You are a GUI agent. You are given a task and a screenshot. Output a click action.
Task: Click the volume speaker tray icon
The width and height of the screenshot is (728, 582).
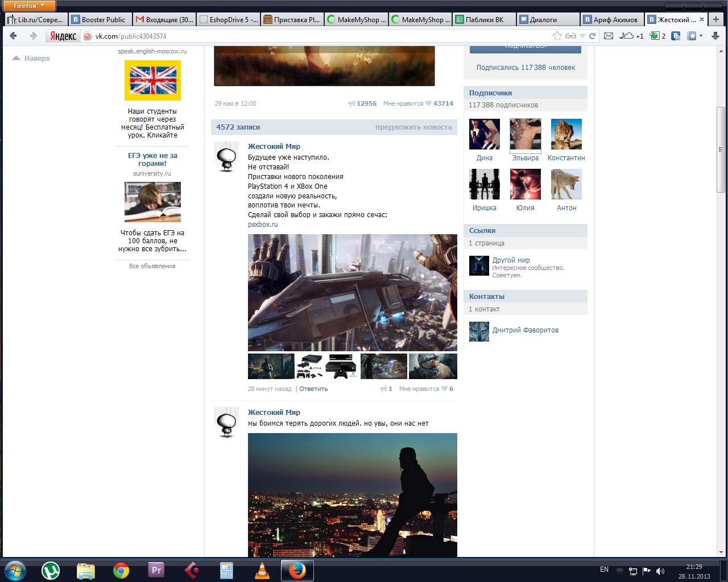click(x=660, y=571)
